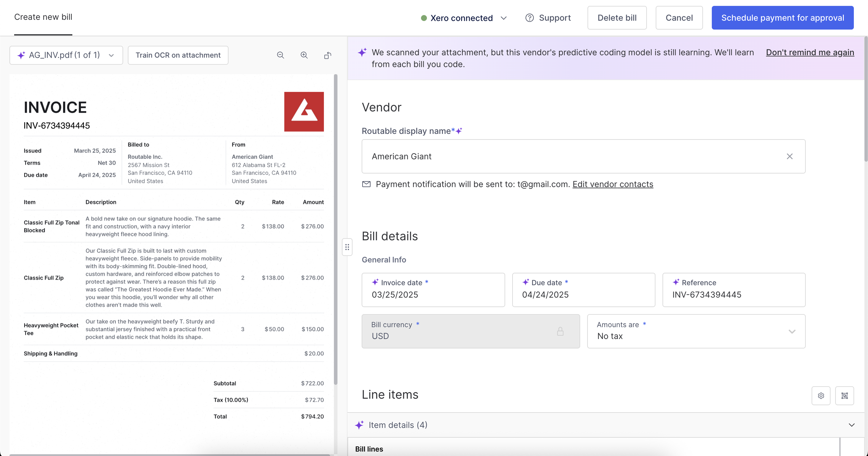Open line items settings gear
Image resolution: width=868 pixels, height=456 pixels.
(x=821, y=395)
